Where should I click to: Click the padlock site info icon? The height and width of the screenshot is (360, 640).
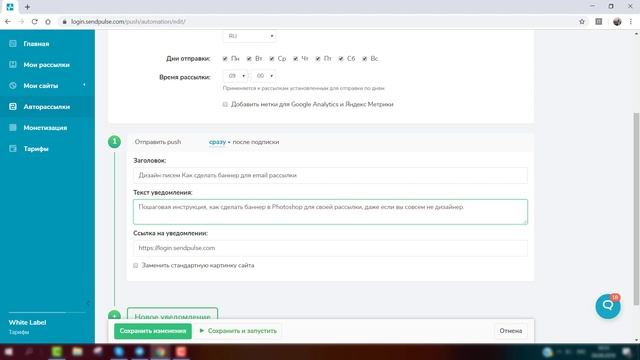pyautogui.click(x=64, y=22)
